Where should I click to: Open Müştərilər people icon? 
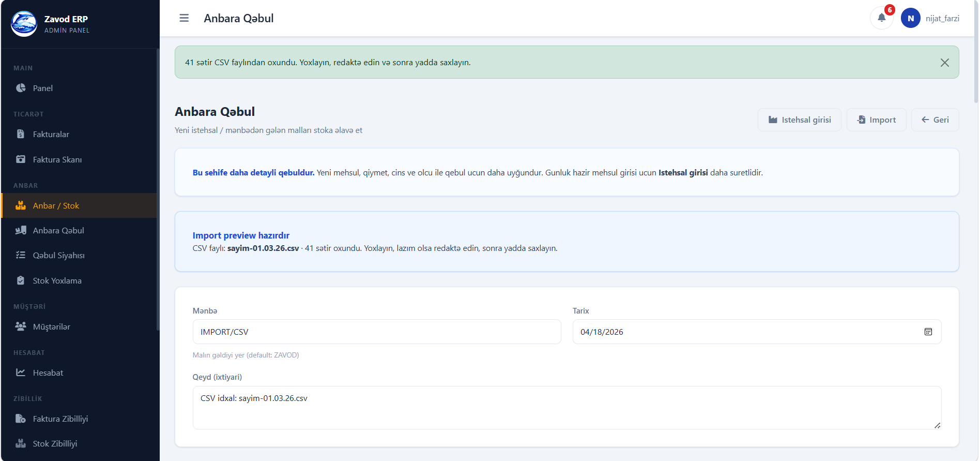[21, 326]
